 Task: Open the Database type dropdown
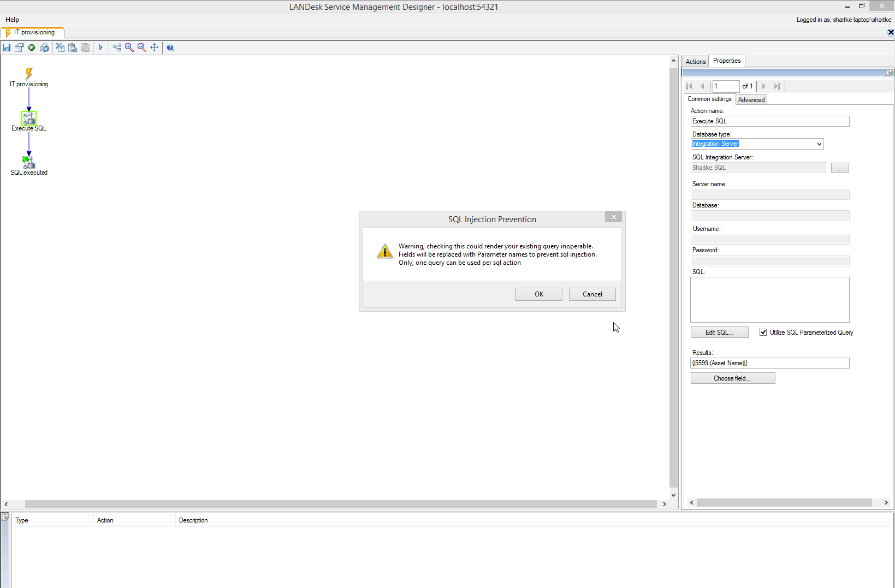coord(819,144)
